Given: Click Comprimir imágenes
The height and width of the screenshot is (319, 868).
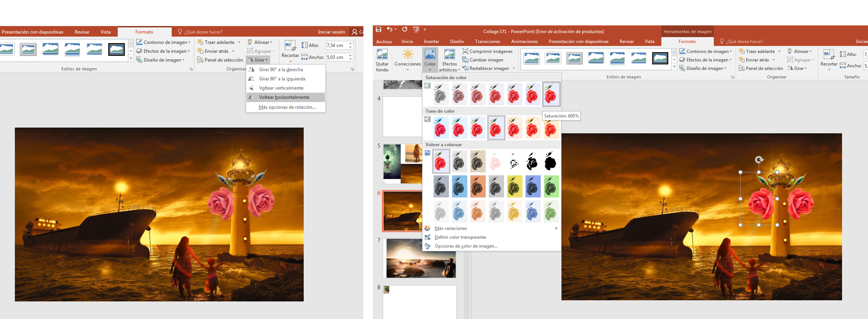Looking at the screenshot, I should pyautogui.click(x=487, y=51).
